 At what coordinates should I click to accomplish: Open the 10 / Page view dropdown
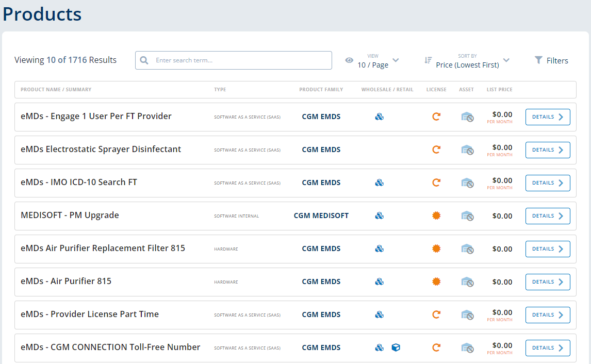379,61
